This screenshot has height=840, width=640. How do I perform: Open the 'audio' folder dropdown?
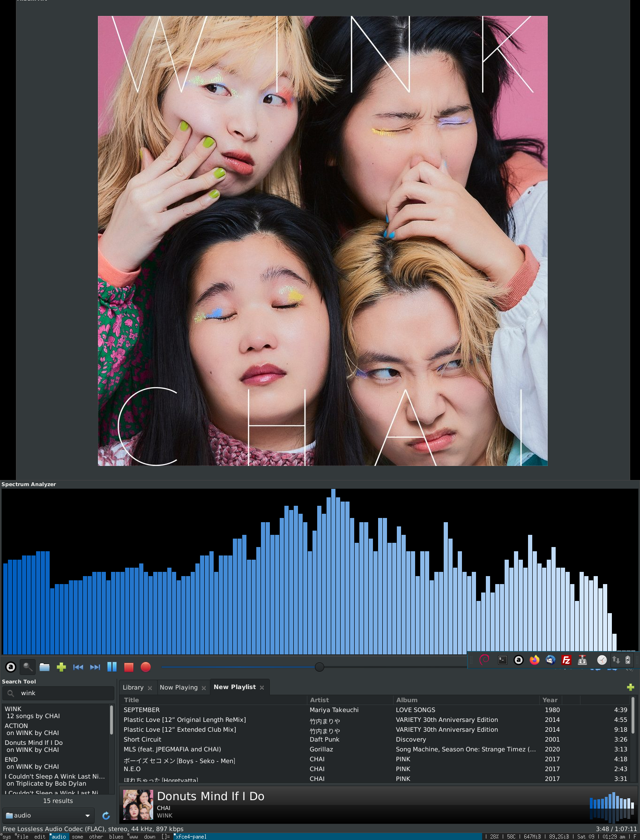coord(48,816)
